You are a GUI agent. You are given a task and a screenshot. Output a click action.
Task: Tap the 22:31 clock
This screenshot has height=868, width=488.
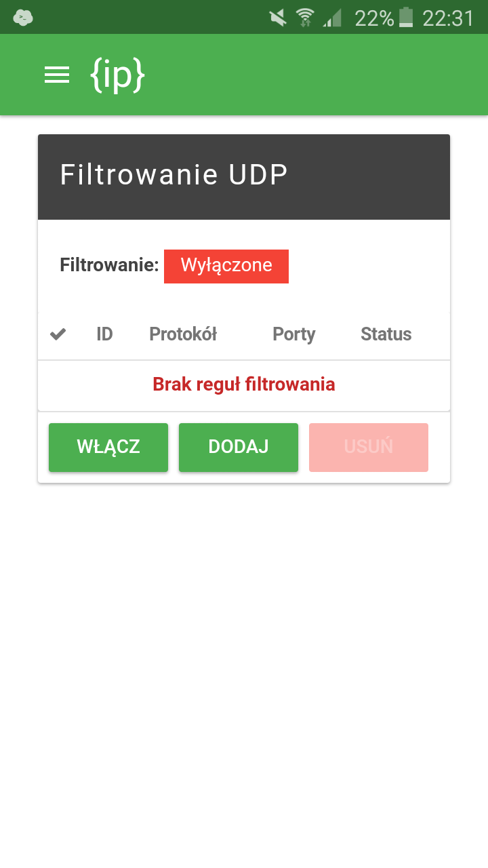tap(448, 18)
